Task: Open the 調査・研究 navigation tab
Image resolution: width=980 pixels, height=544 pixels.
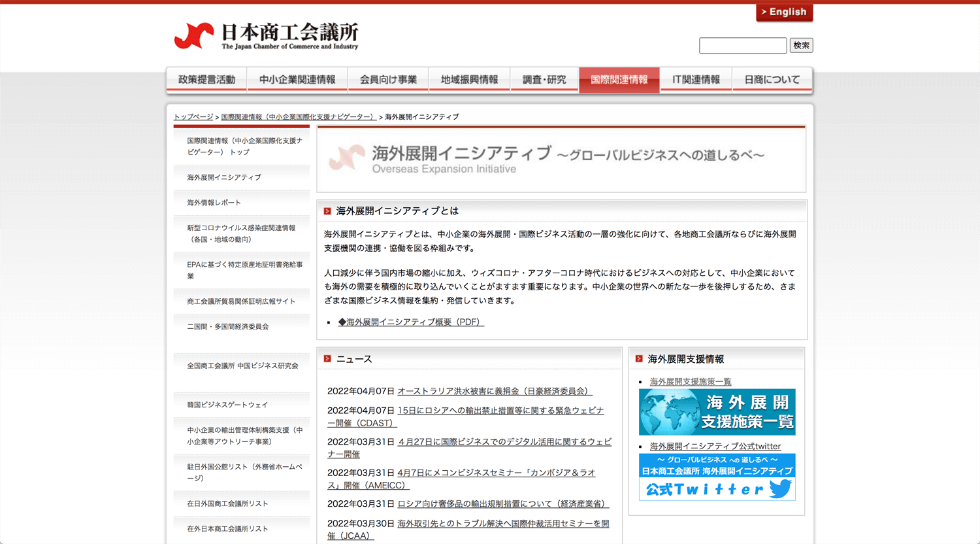Action: (x=544, y=80)
